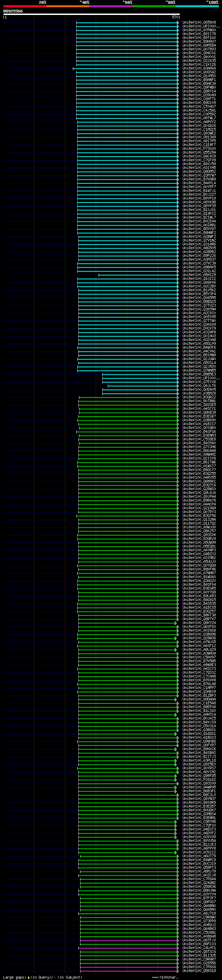This screenshot has width=222, height=980.
Task: Select hit label UniRef100_Q0DSA2
Action: point(199,72)
